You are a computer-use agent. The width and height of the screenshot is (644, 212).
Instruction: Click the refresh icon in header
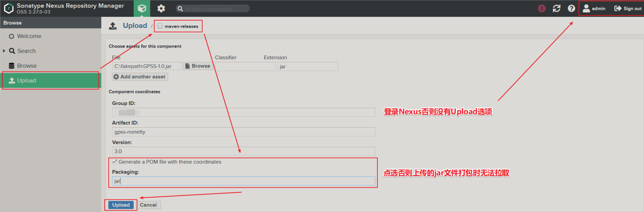pyautogui.click(x=557, y=8)
